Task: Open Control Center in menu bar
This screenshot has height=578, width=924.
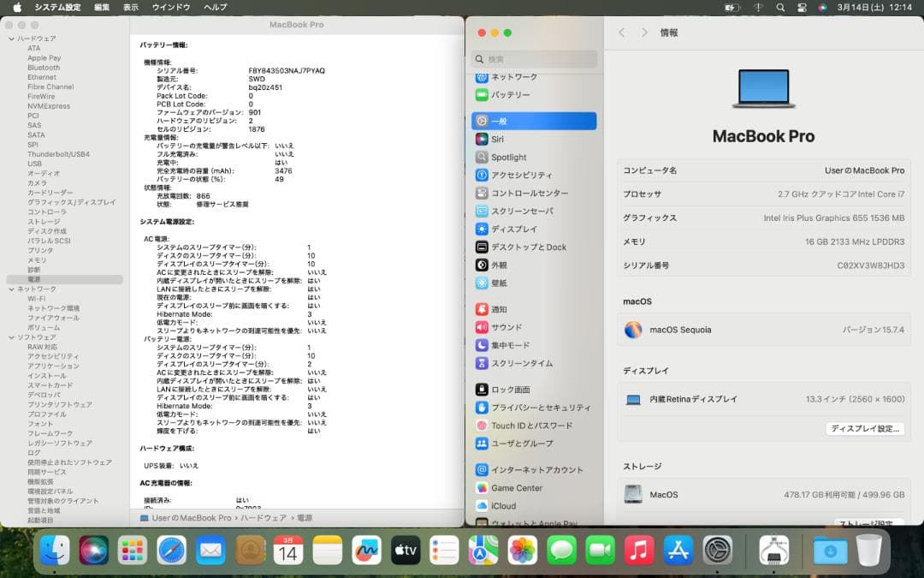Action: (802, 8)
